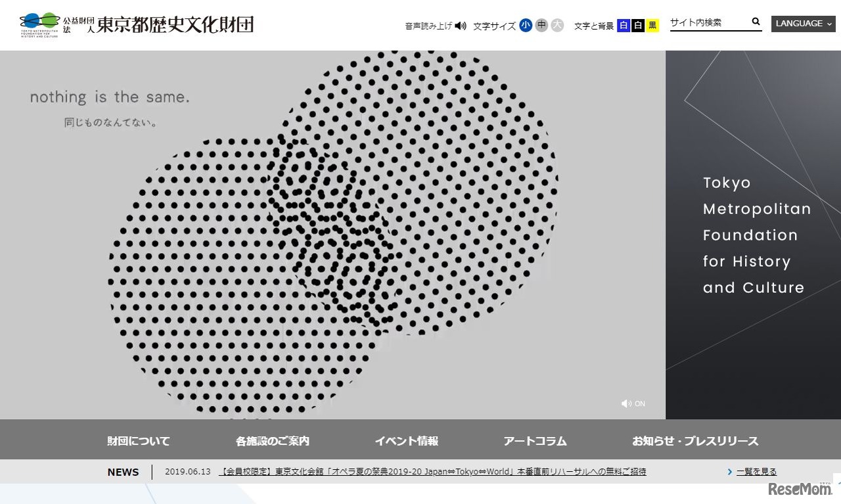The height and width of the screenshot is (504, 841).
Task: Enable the white-on-black 白 display mode
Action: [x=637, y=25]
